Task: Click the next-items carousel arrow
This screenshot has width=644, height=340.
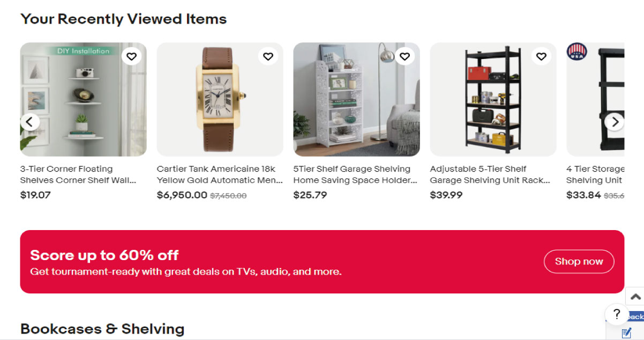Action: point(615,122)
